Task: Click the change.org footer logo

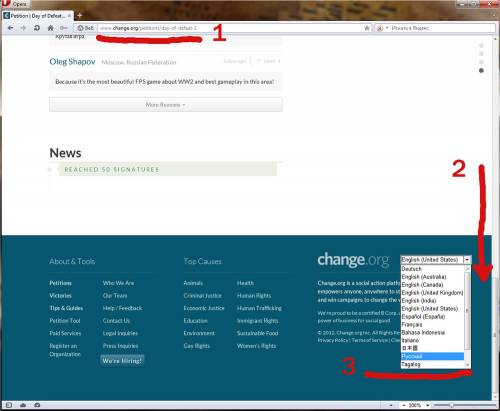Action: 353,260
